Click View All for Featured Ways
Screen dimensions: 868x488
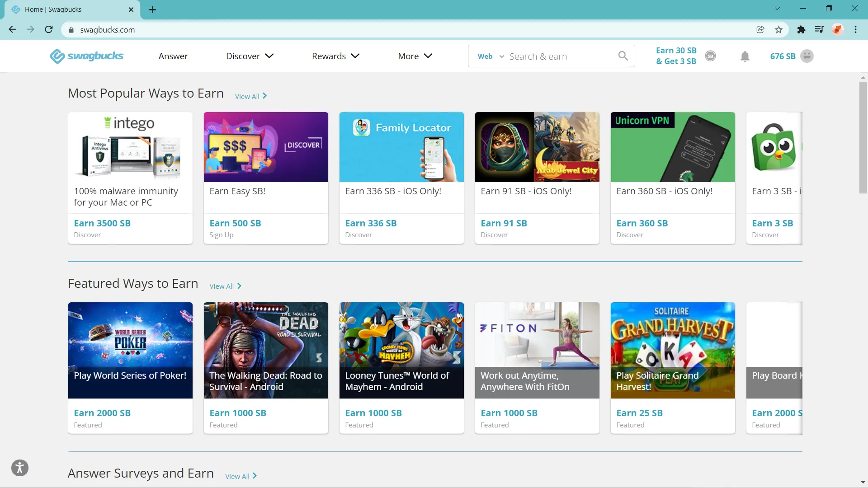[x=225, y=286]
